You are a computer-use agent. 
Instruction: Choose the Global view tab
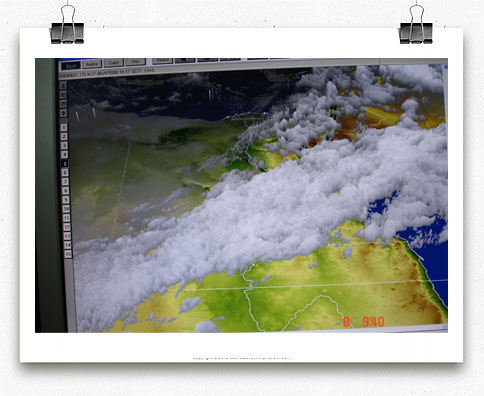162,61
